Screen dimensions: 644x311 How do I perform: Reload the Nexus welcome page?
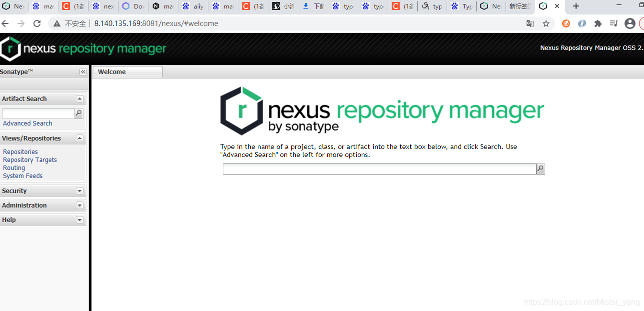[37, 23]
